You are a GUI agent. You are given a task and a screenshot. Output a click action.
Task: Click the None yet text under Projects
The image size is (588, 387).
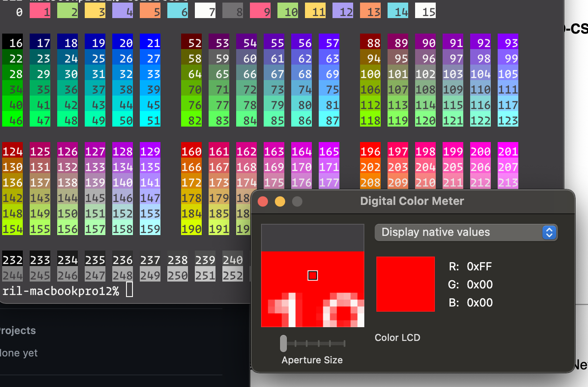coord(18,353)
